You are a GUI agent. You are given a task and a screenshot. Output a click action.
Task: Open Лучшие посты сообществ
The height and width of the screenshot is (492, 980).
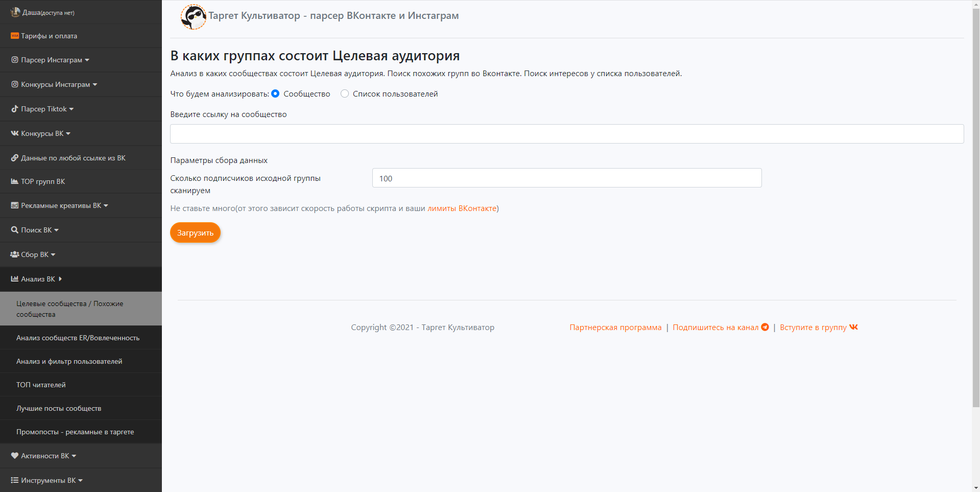[x=81, y=408]
